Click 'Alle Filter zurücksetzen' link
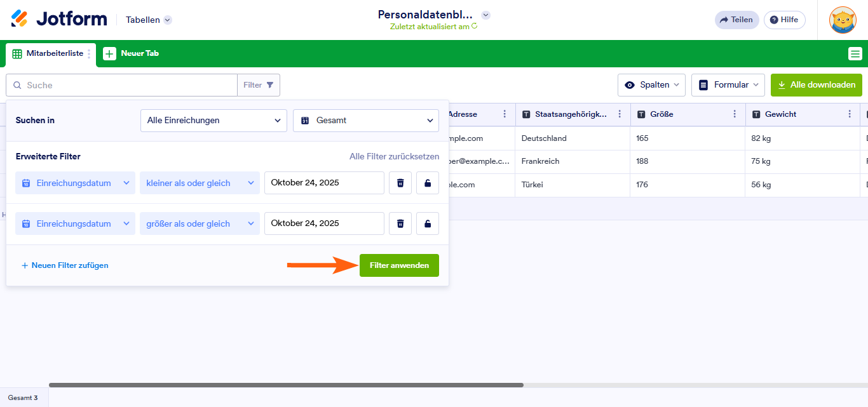Screen dimensions: 868x407 (394, 156)
